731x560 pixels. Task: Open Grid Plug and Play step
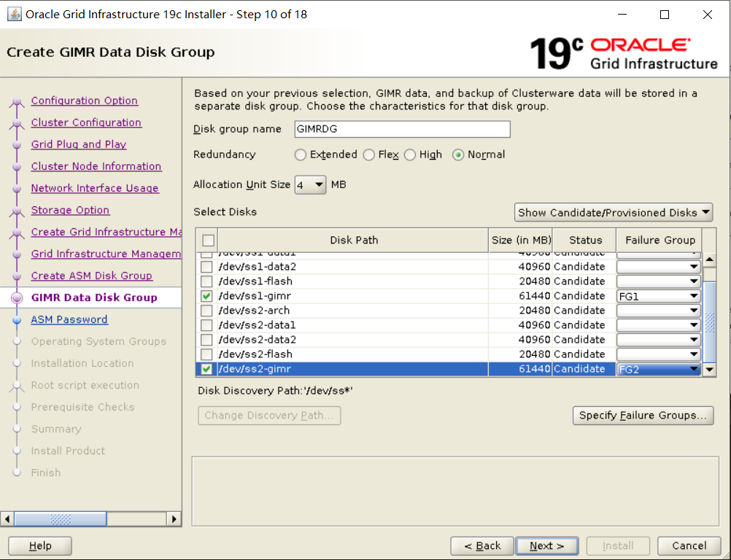79,144
